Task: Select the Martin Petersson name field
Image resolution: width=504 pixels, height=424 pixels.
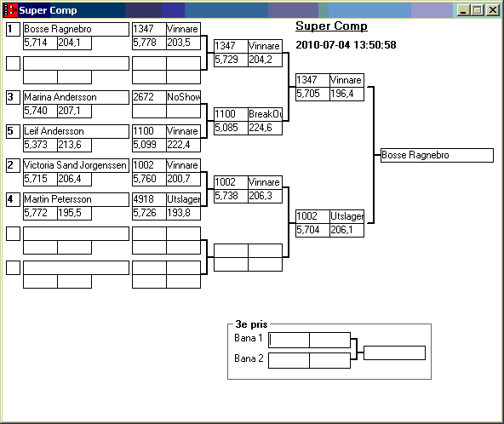Action: 76,199
